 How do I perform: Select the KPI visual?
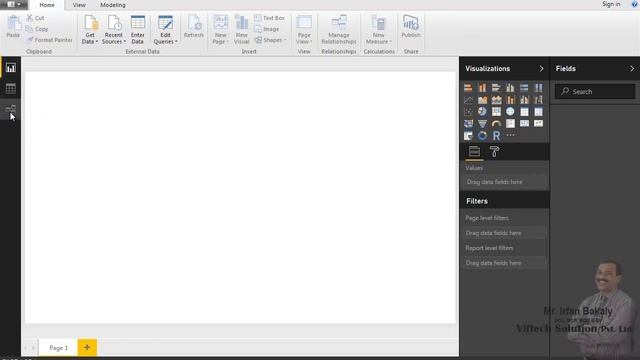[538, 123]
